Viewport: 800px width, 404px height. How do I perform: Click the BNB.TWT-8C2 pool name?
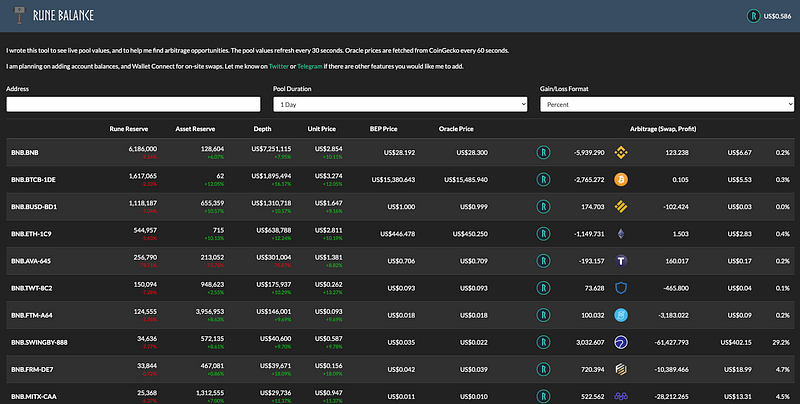pos(31,288)
